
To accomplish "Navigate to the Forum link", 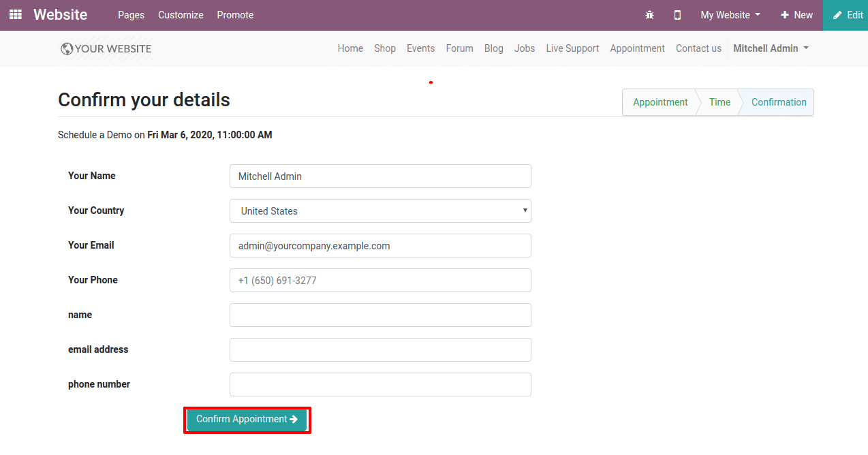I will coord(459,48).
